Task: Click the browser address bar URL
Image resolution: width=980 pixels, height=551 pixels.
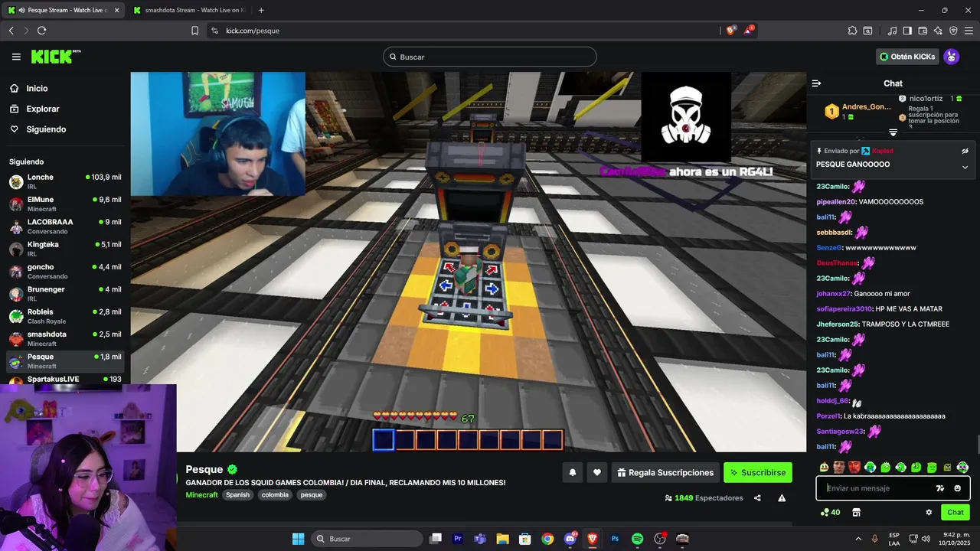Action: click(x=253, y=31)
